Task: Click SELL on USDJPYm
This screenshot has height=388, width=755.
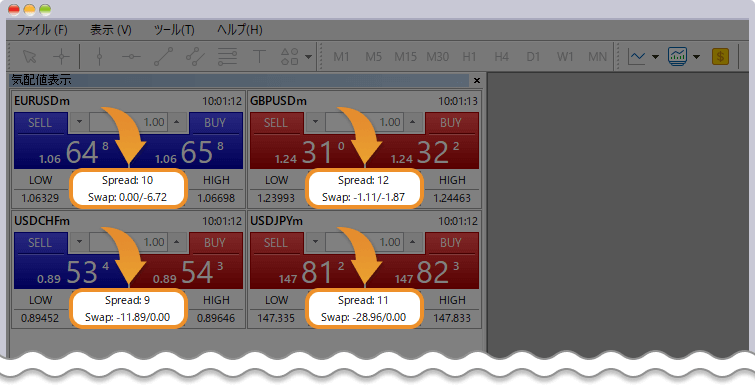Action: point(276,243)
